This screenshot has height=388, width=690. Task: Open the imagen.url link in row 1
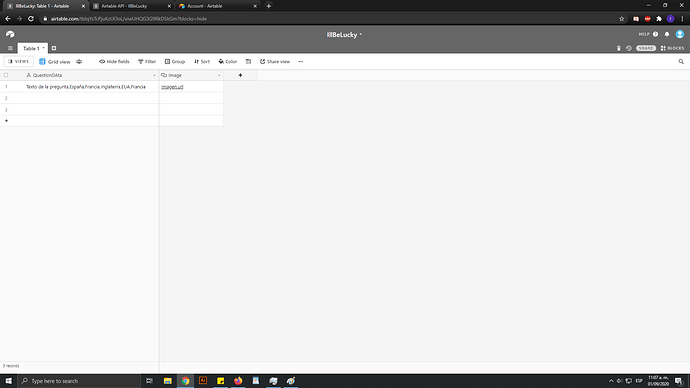(x=172, y=87)
